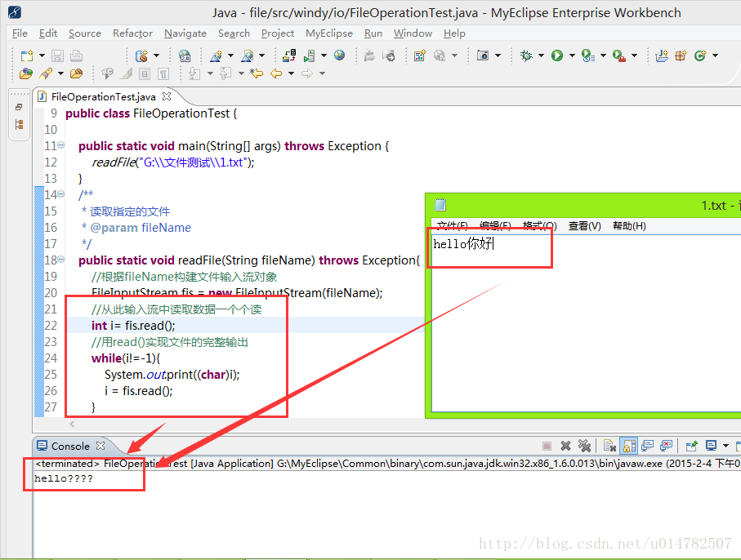Click Remove All Terminated Launches icon
The width and height of the screenshot is (741, 560).
coord(585,446)
